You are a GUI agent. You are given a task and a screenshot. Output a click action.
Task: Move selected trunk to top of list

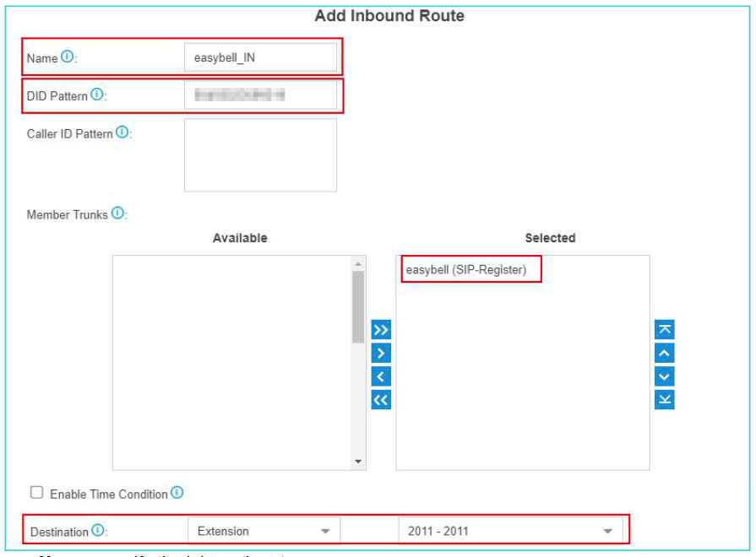click(665, 329)
